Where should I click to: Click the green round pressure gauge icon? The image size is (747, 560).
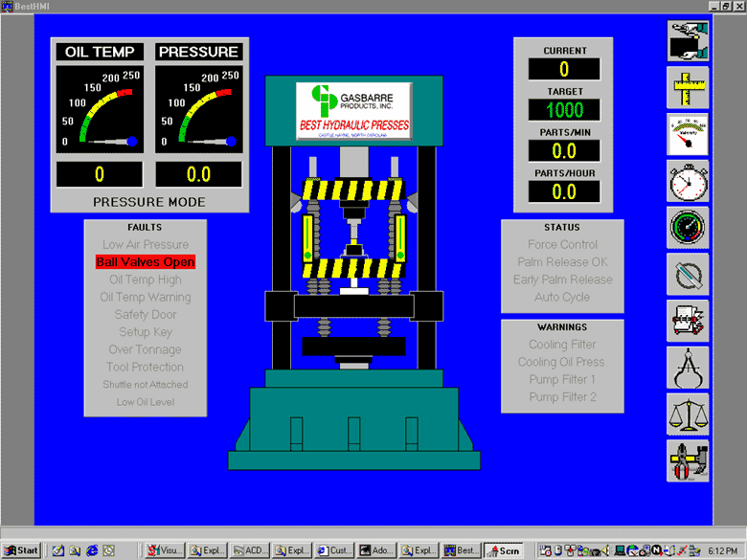click(x=688, y=228)
